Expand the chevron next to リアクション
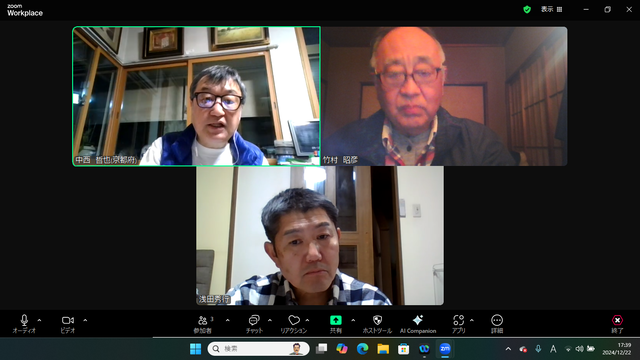The height and width of the screenshot is (360, 640). click(x=307, y=320)
